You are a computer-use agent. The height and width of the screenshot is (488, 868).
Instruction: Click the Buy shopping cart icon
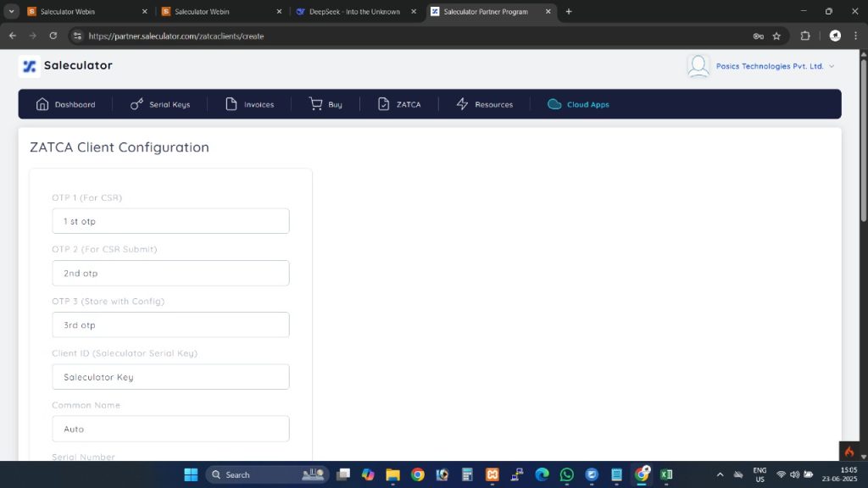coord(316,104)
